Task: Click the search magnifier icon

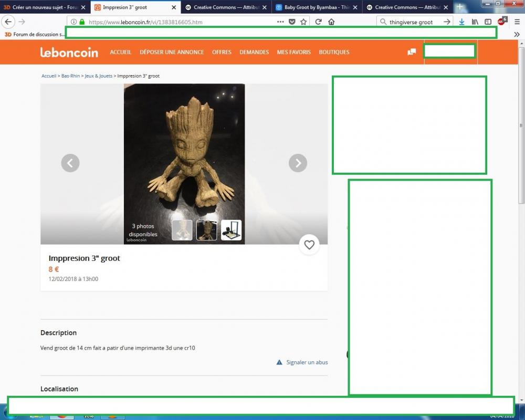Action: (x=383, y=22)
